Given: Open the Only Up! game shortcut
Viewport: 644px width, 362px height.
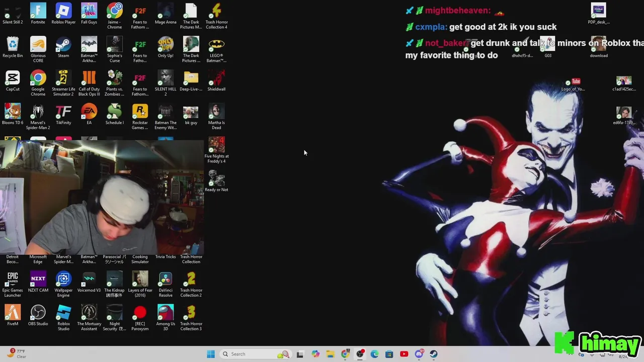Looking at the screenshot, I should click(166, 47).
